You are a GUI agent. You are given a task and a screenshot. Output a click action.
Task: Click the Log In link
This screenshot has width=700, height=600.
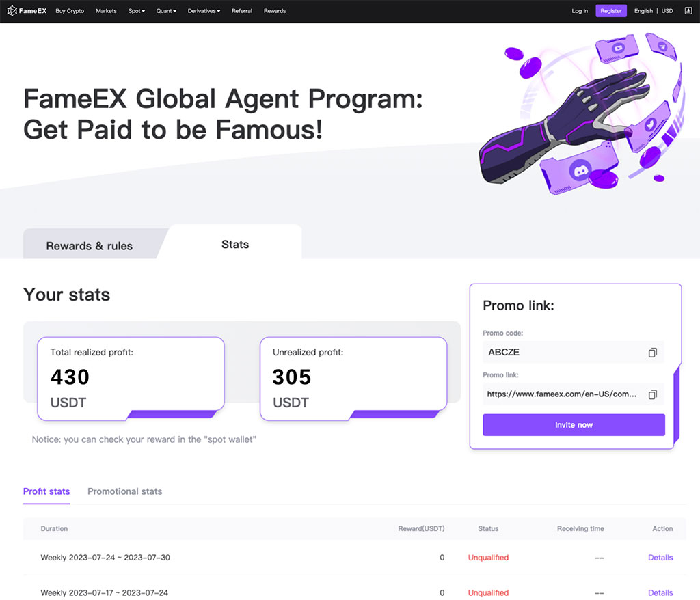(x=580, y=11)
